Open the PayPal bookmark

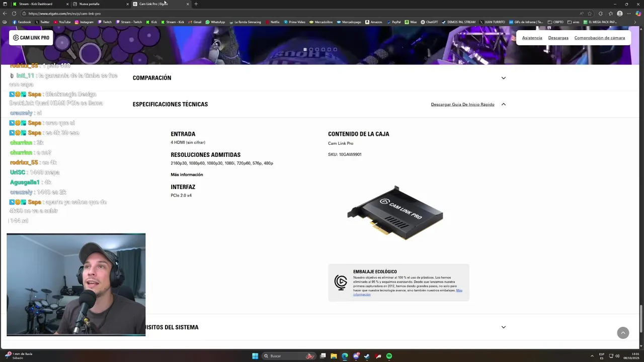point(393,22)
